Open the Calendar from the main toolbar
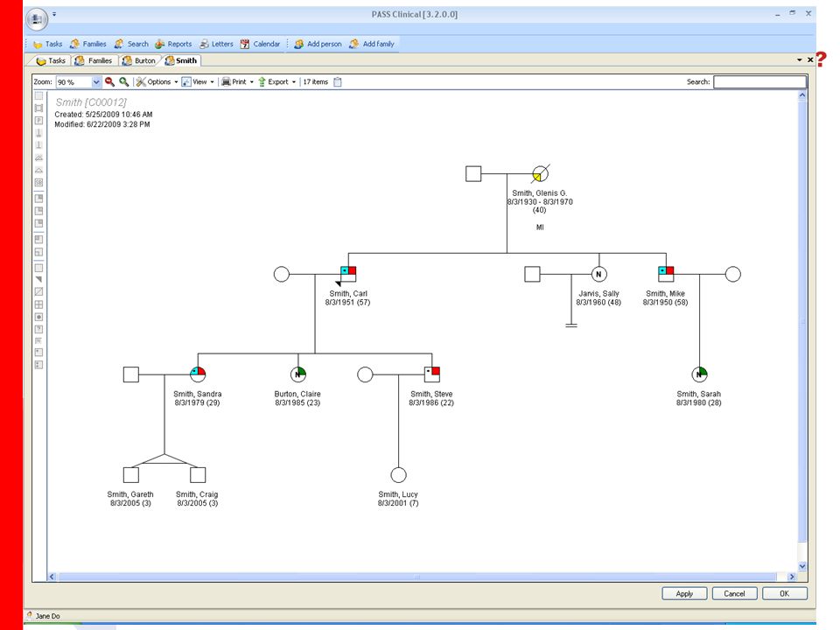This screenshot has width=840, height=630. click(260, 44)
